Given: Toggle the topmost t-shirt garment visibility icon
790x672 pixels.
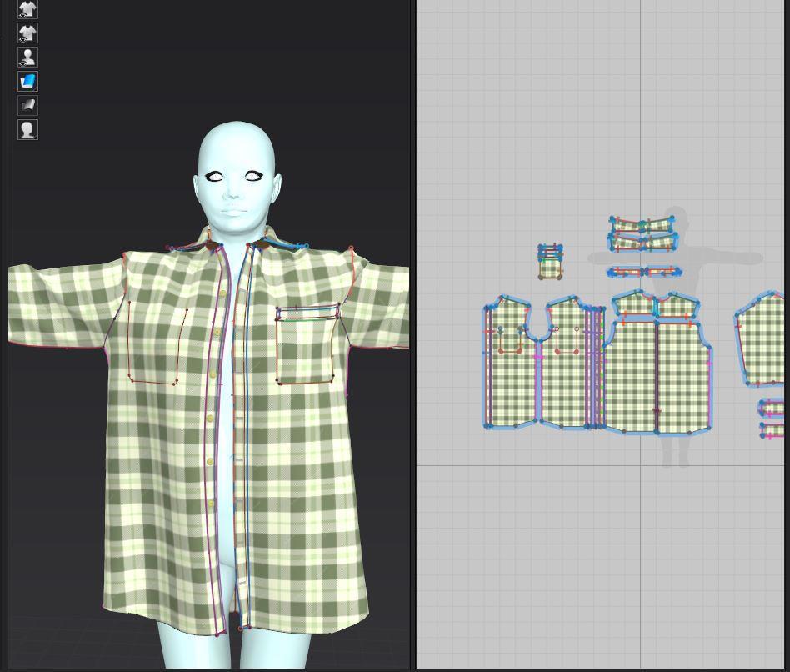Looking at the screenshot, I should point(27,10).
